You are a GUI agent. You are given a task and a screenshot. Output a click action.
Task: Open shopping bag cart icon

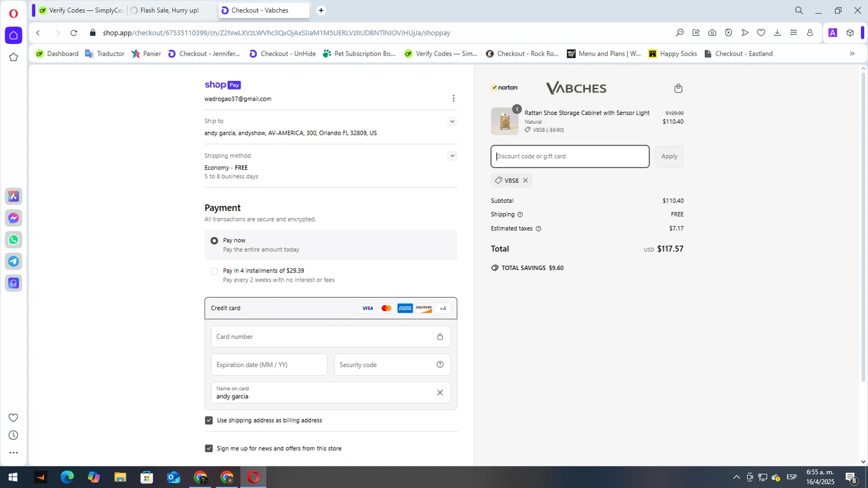(678, 88)
